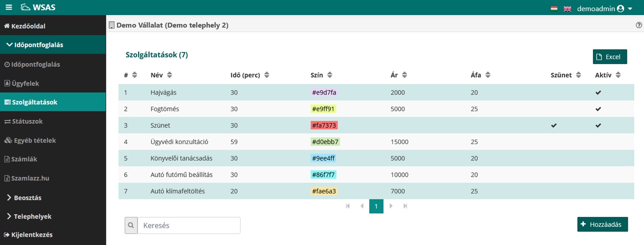The image size is (644, 245).
Task: Toggle Aktív checkmark for Hajvágás row
Action: tap(598, 92)
